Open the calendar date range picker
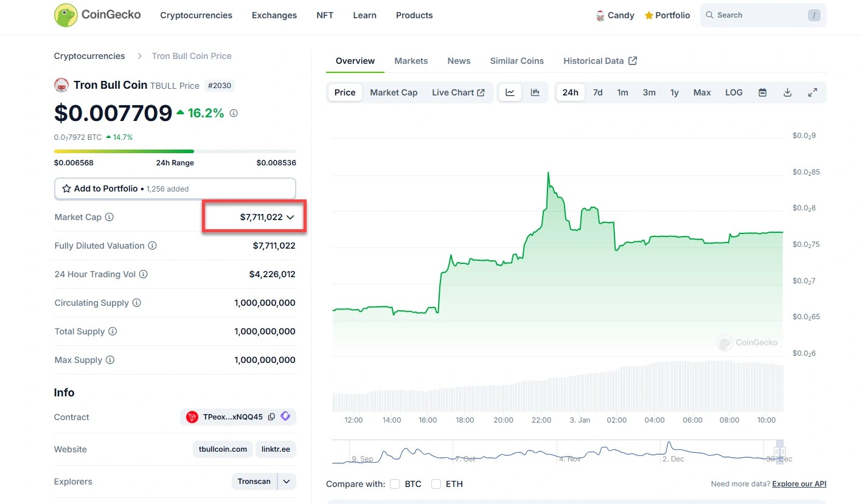862x504 pixels. pyautogui.click(x=762, y=92)
